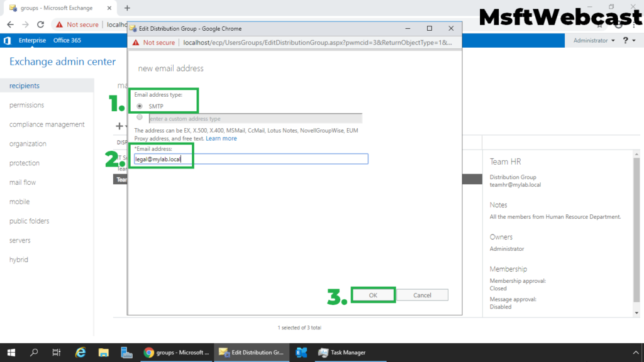Go to compliance management
This screenshot has width=644, height=362.
pos(47,124)
